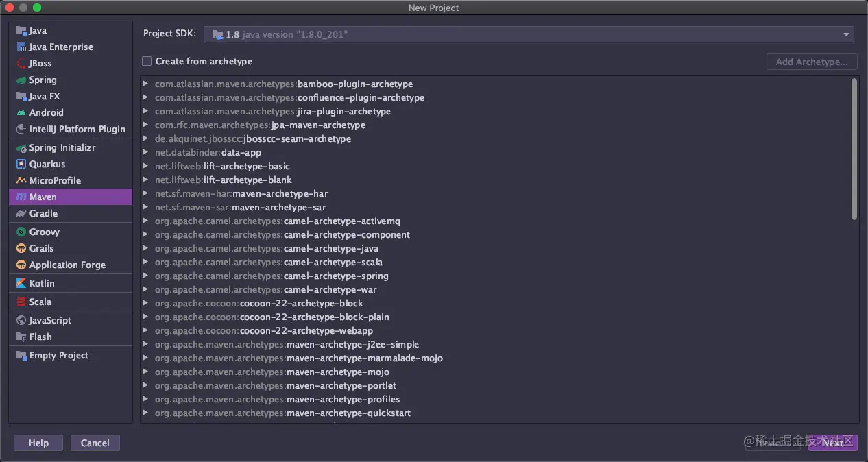Click the Java project type icon
The height and width of the screenshot is (462, 868).
pos(21,31)
